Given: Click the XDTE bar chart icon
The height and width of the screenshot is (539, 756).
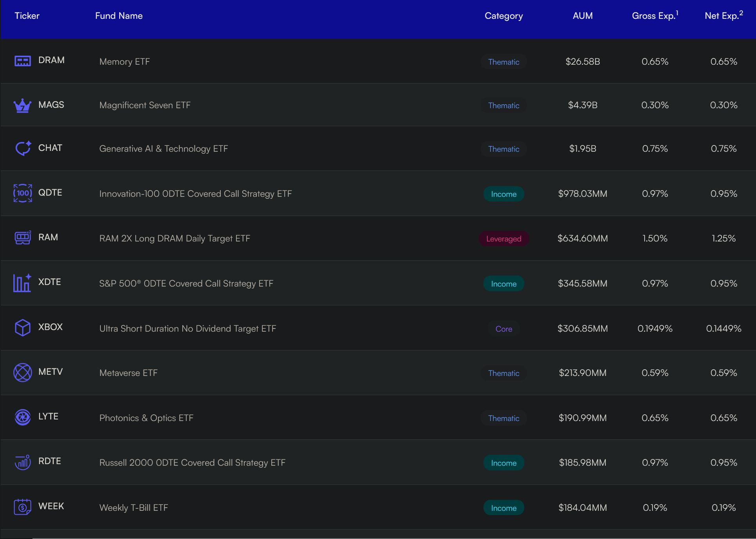Looking at the screenshot, I should (22, 283).
